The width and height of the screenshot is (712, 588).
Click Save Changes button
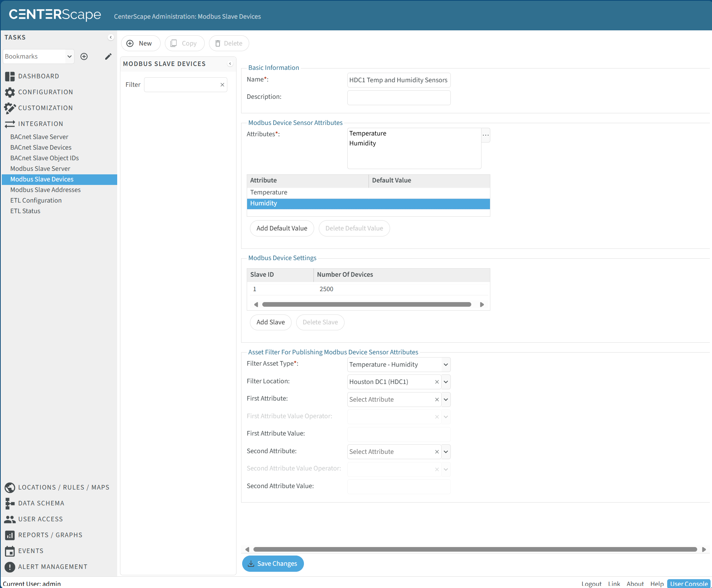pyautogui.click(x=273, y=564)
